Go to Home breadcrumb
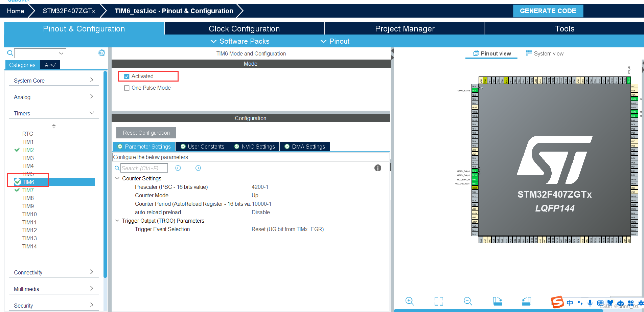Screen dimensions: 644x312 [x=16, y=11]
